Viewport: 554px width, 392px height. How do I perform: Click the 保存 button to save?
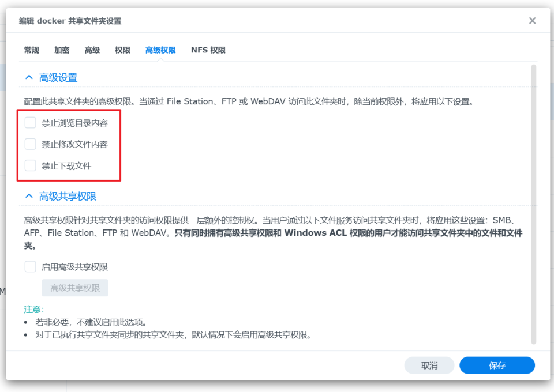click(x=497, y=365)
